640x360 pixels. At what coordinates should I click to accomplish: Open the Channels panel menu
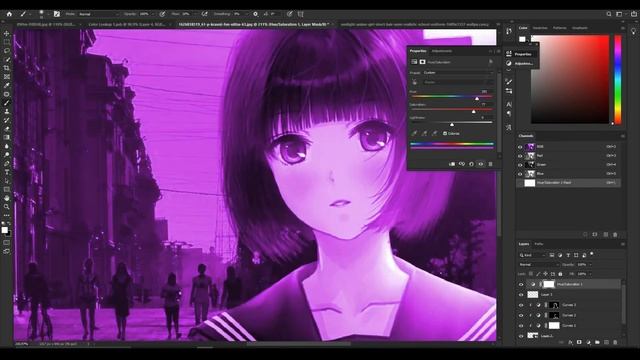(622, 136)
